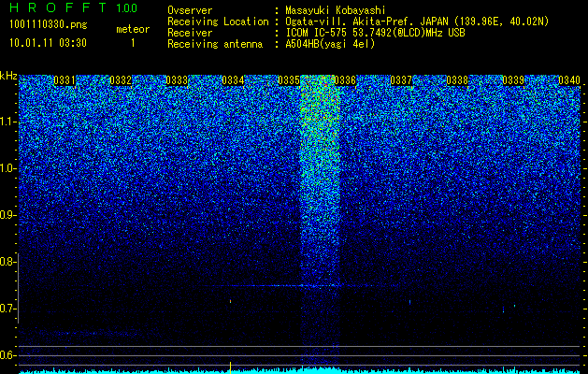588x374 pixels.
Task: Click the 0331 time marker
Action: coord(65,80)
